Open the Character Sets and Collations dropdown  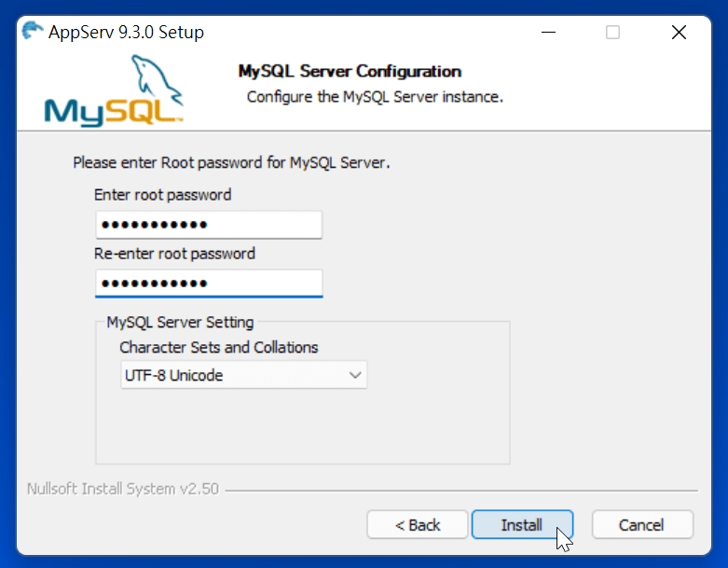pyautogui.click(x=243, y=375)
